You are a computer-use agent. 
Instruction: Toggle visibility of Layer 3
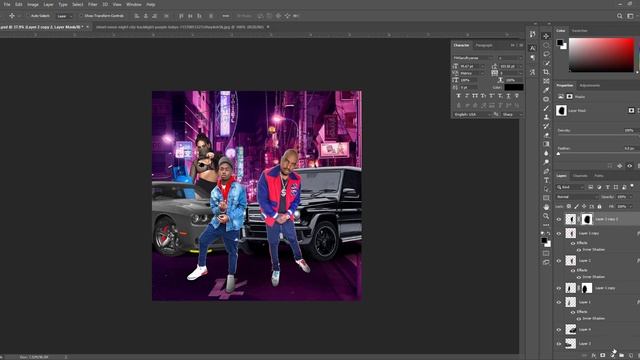click(x=559, y=344)
